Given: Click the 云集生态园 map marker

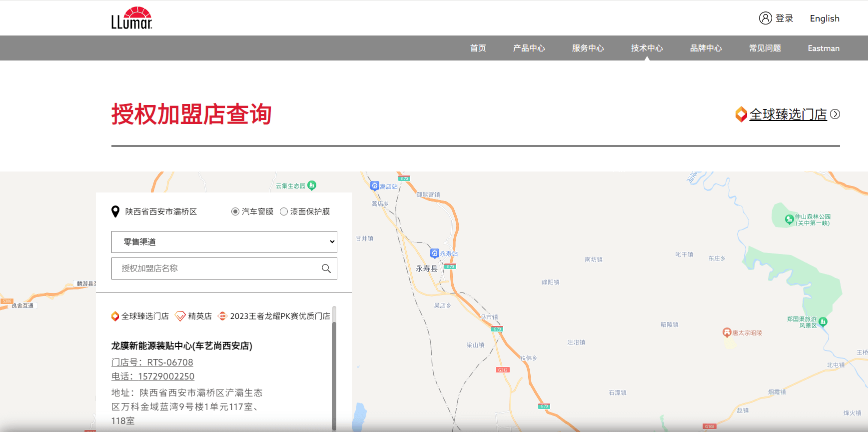Looking at the screenshot, I should pyautogui.click(x=312, y=185).
